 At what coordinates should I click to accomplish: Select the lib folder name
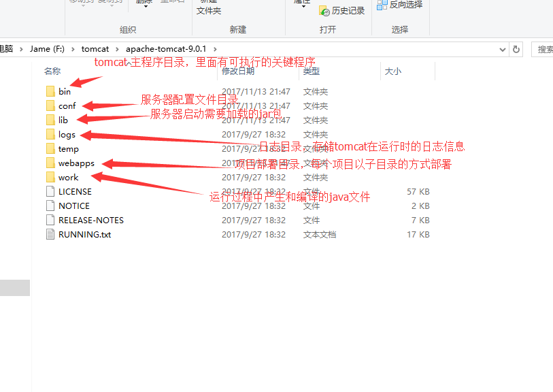63,120
